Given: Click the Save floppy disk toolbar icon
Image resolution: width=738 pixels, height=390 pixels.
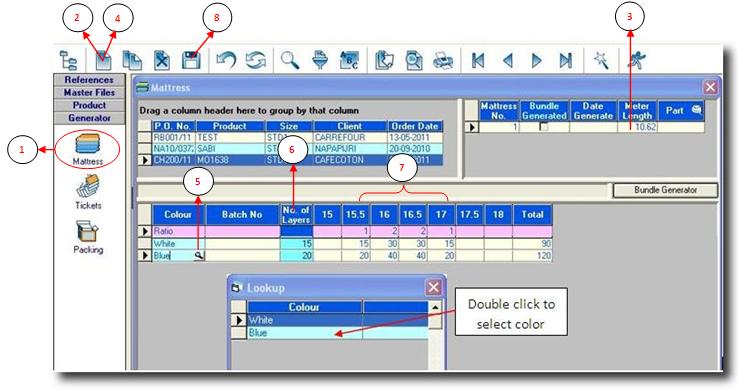Looking at the screenshot, I should pos(191,61).
